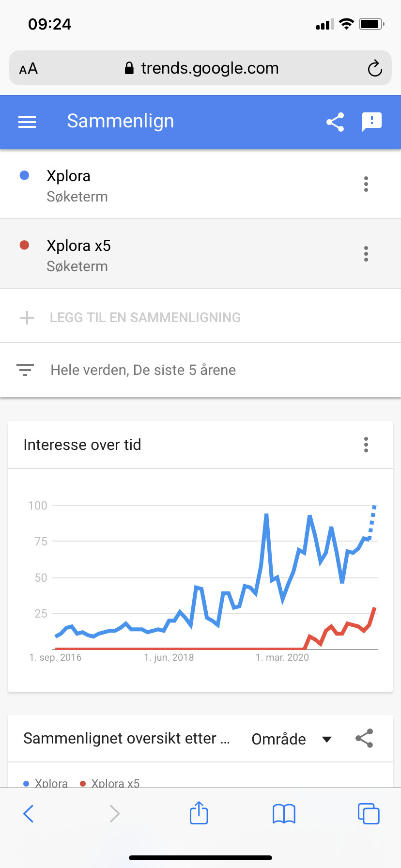Tap the share icon in blue header
The image size is (401, 868).
pyautogui.click(x=335, y=122)
